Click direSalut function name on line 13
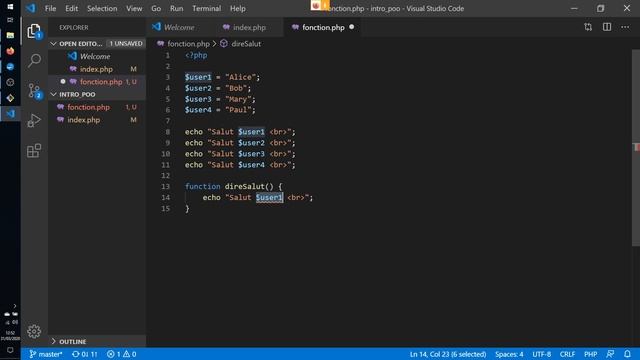 [x=245, y=187]
